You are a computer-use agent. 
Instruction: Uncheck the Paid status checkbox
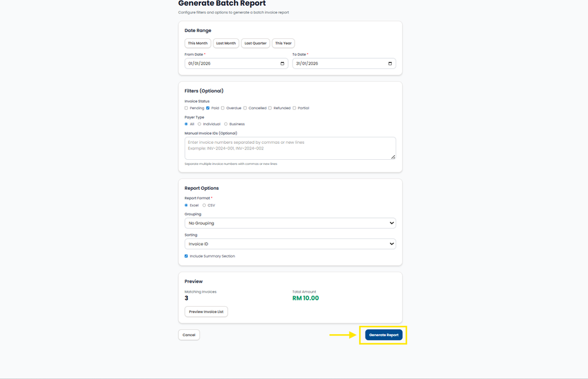(x=208, y=108)
